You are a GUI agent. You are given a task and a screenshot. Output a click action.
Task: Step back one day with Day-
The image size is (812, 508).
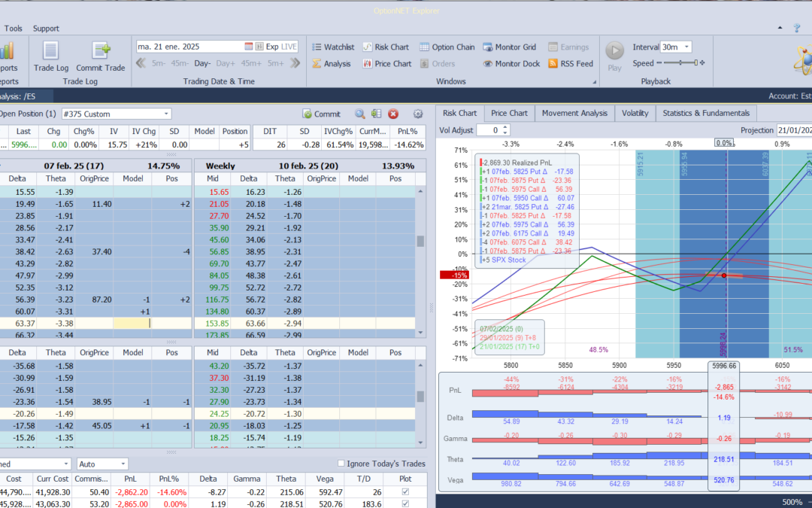pyautogui.click(x=202, y=64)
